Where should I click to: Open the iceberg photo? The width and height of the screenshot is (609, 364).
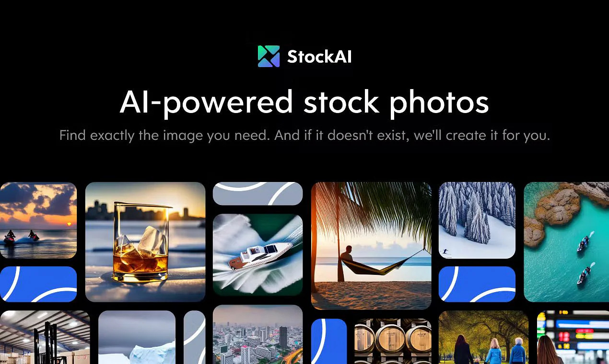point(137,337)
